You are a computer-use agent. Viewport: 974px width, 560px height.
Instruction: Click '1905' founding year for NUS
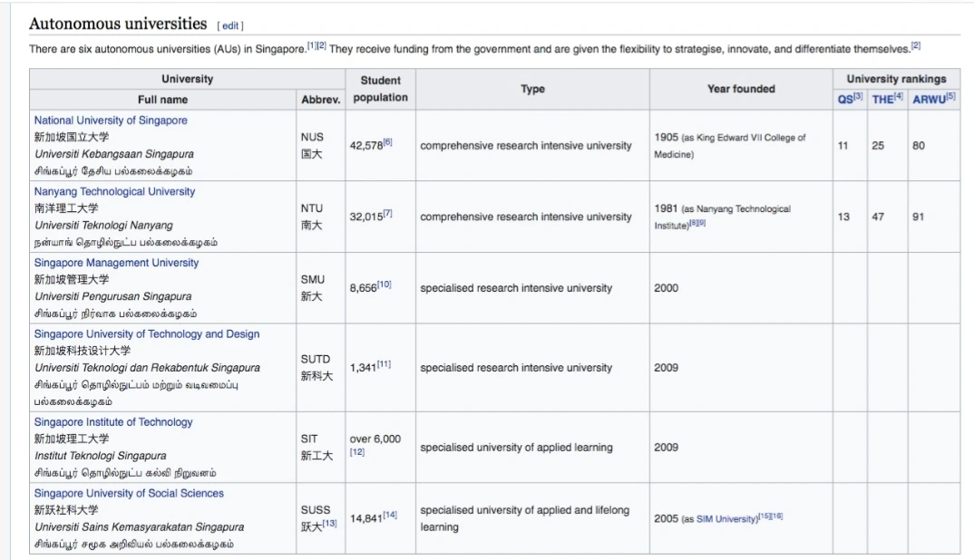pos(666,137)
